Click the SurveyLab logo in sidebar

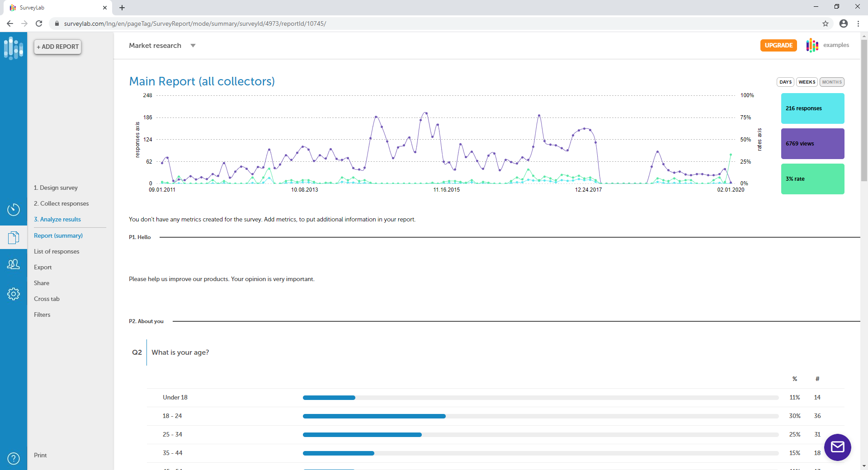(x=14, y=48)
